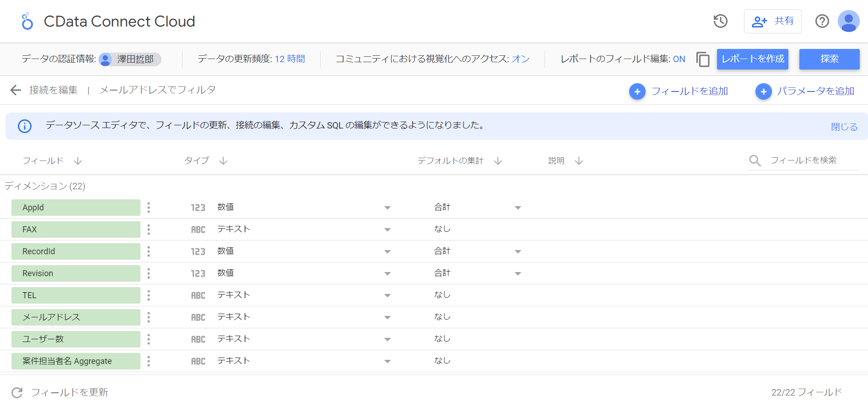Open the type dropdown for Revision
Screen dimensions: 868x401
[x=388, y=274]
